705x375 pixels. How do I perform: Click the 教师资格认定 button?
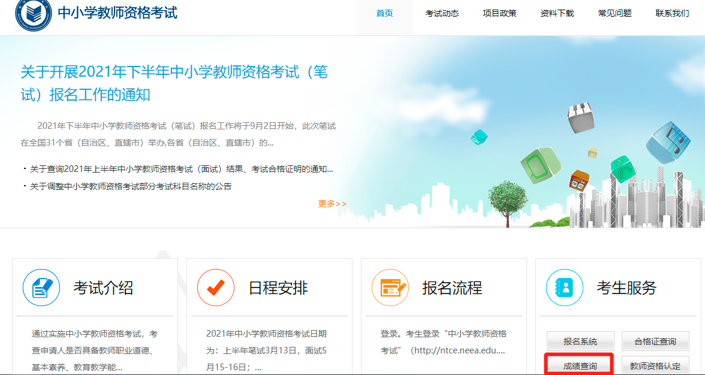(655, 366)
